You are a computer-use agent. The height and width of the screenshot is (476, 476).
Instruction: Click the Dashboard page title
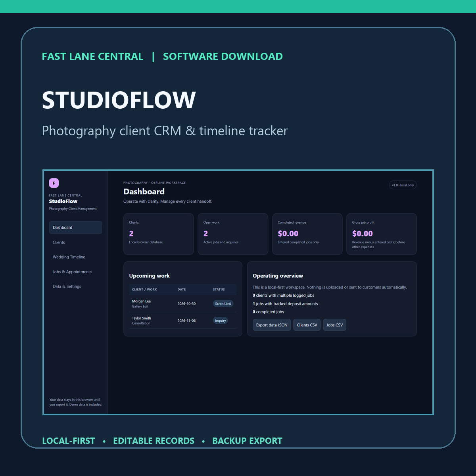click(144, 192)
